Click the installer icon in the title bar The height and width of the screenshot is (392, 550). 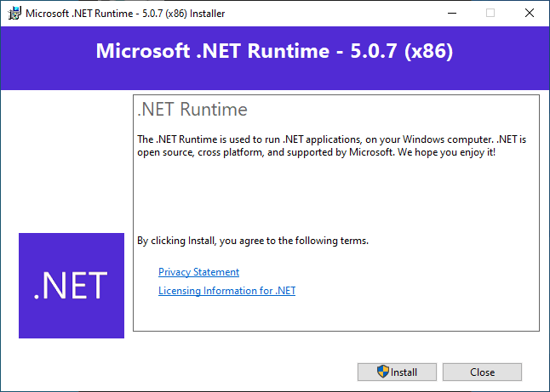click(x=13, y=14)
